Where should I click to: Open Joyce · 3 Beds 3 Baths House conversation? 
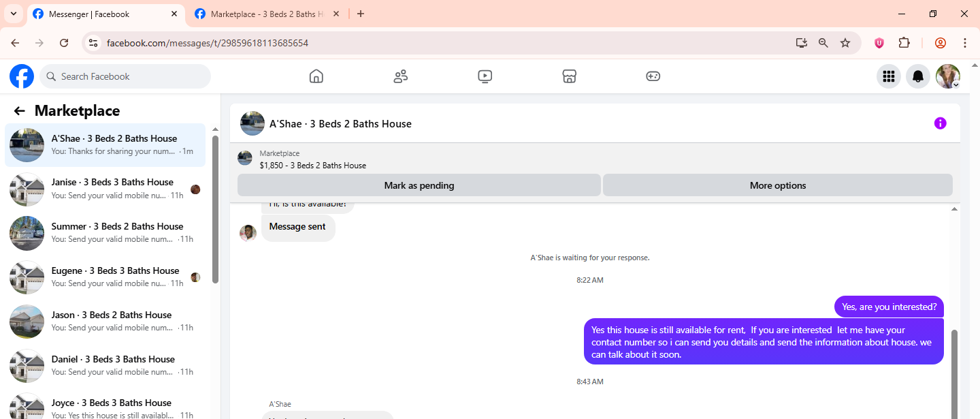105,406
